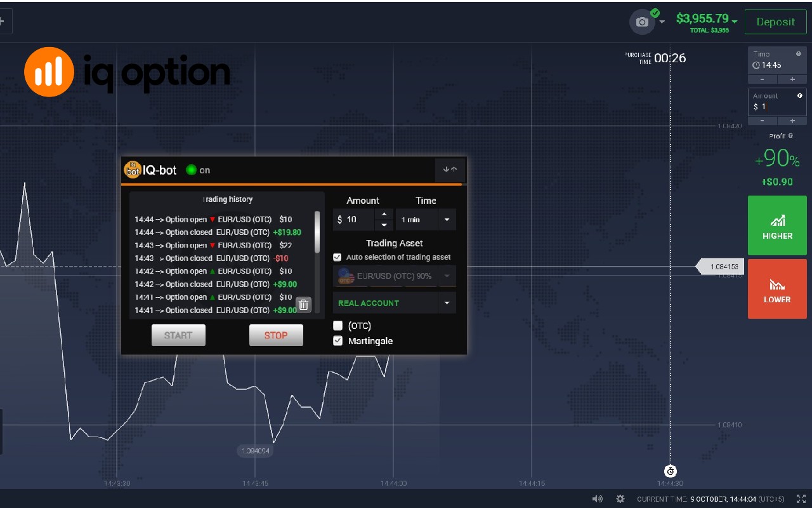Expand the arrow next to camera icon

coord(662,22)
